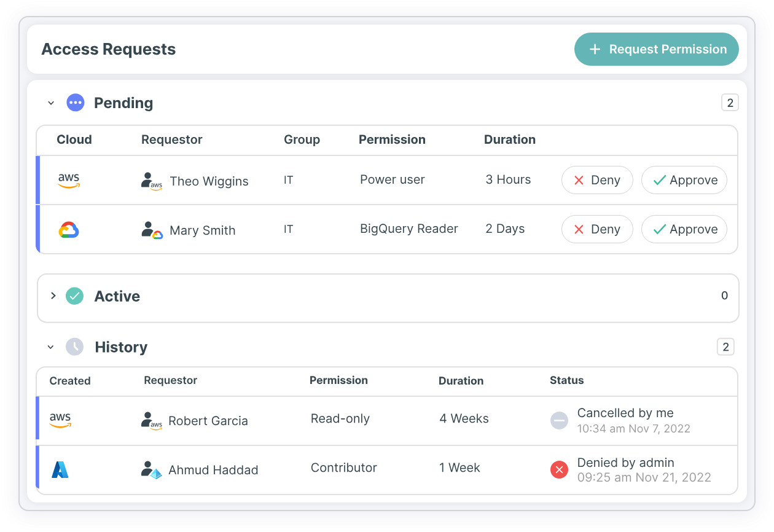Click the Pending table Requestor header
Viewport: 774px width, 532px height.
172,139
